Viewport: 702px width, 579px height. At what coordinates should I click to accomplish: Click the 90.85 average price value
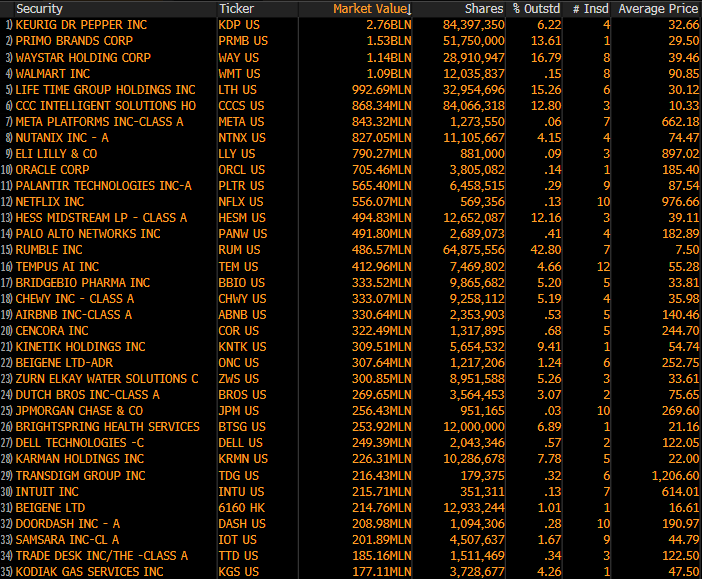click(683, 73)
